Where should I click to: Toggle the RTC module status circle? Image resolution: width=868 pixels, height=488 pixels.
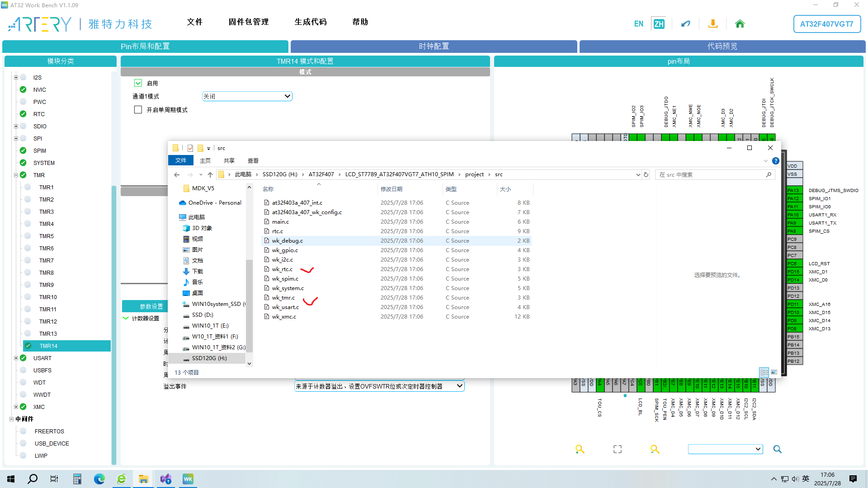coord(23,114)
